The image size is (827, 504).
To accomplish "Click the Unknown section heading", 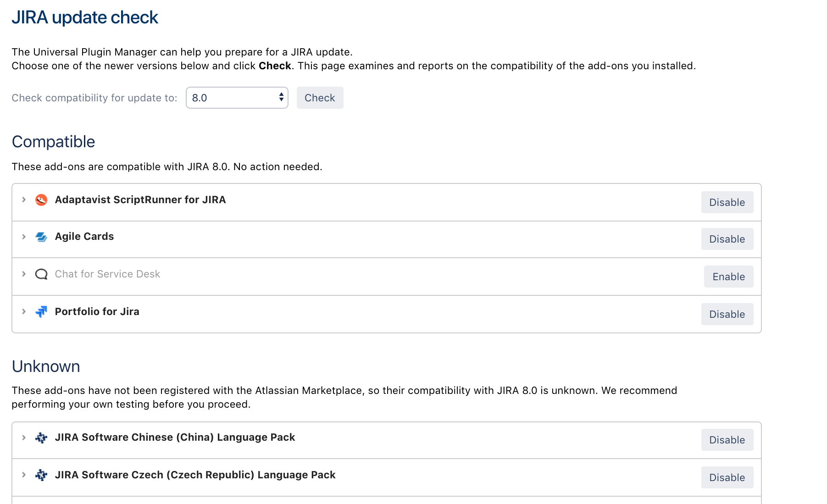I will pos(46,366).
